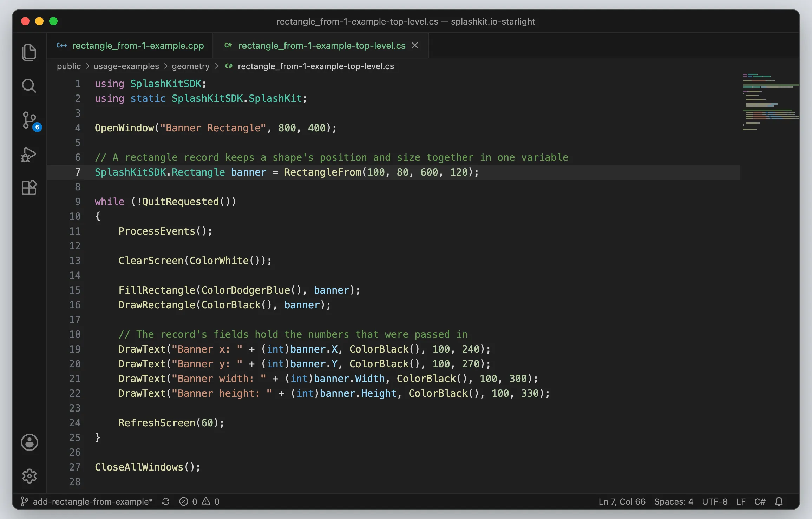Open the Search view icon
This screenshot has height=519, width=812.
(29, 86)
